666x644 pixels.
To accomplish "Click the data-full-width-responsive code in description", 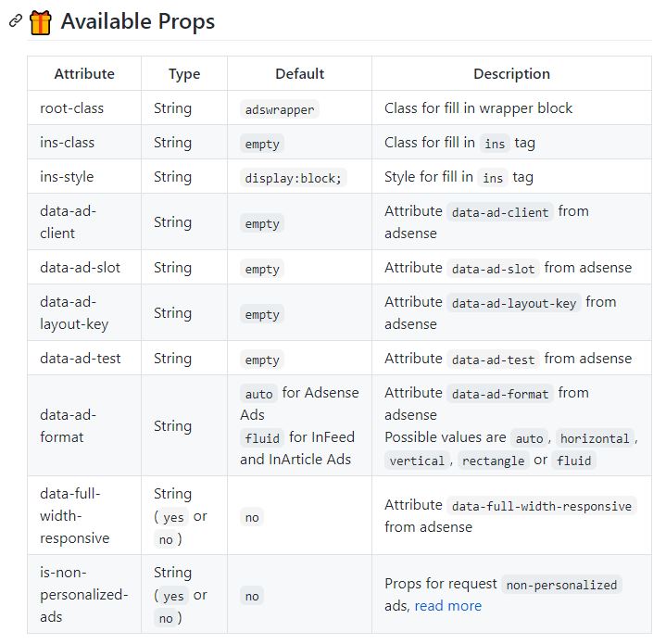I will click(x=542, y=506).
